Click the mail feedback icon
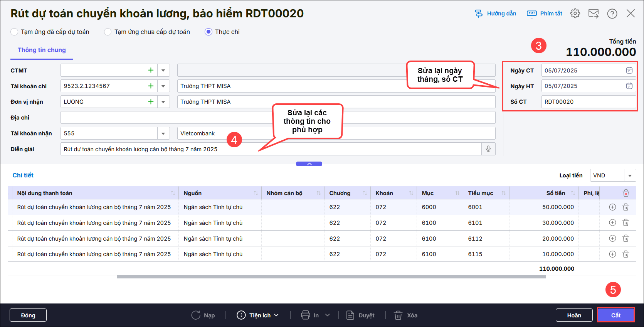The height and width of the screenshot is (327, 644). tap(594, 13)
